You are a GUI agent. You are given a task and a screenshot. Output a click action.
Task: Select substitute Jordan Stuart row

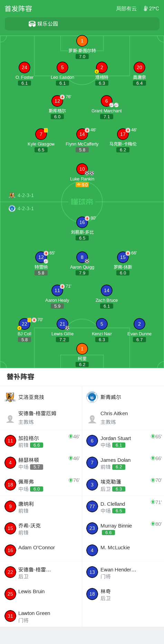click(123, 441)
